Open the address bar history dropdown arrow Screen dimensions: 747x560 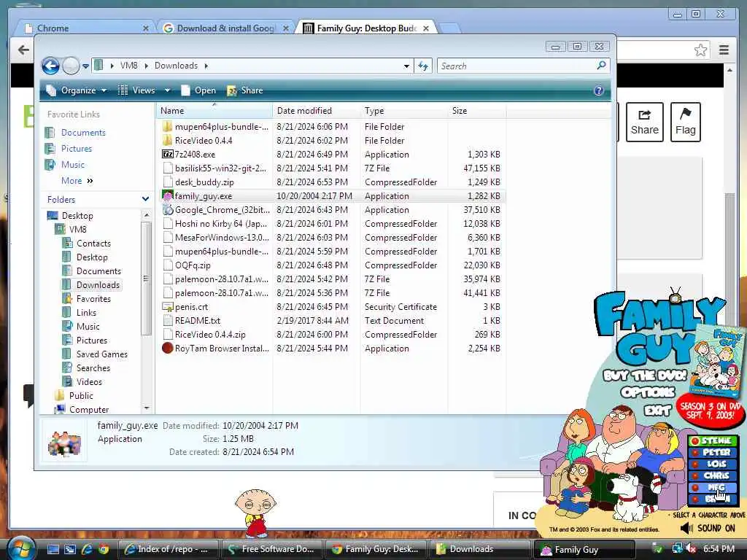tap(406, 66)
